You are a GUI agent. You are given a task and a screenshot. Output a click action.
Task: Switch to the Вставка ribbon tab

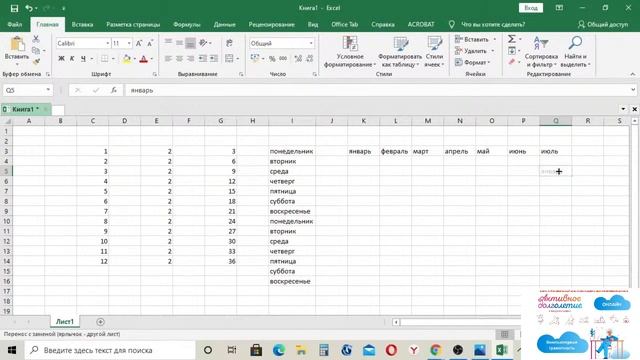click(82, 24)
